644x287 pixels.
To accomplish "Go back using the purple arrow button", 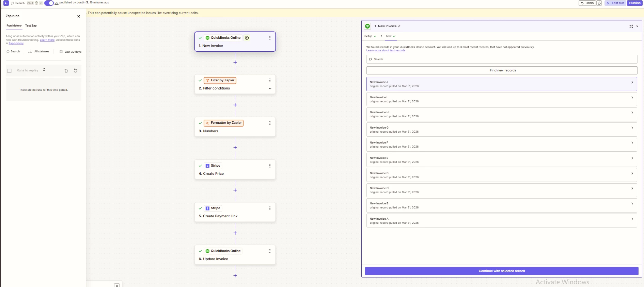I will pos(6,3).
